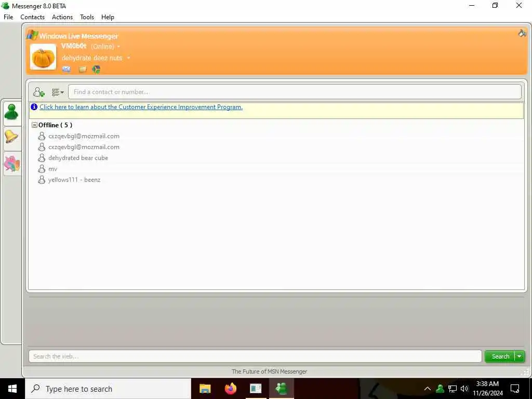Image resolution: width=532 pixels, height=399 pixels.
Task: Open the Sharing Folders icon
Action: pos(83,70)
